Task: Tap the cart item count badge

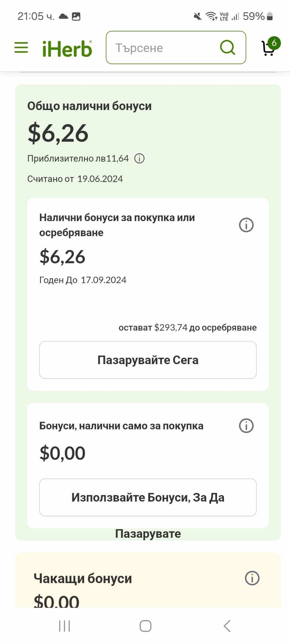Action: pos(274,43)
